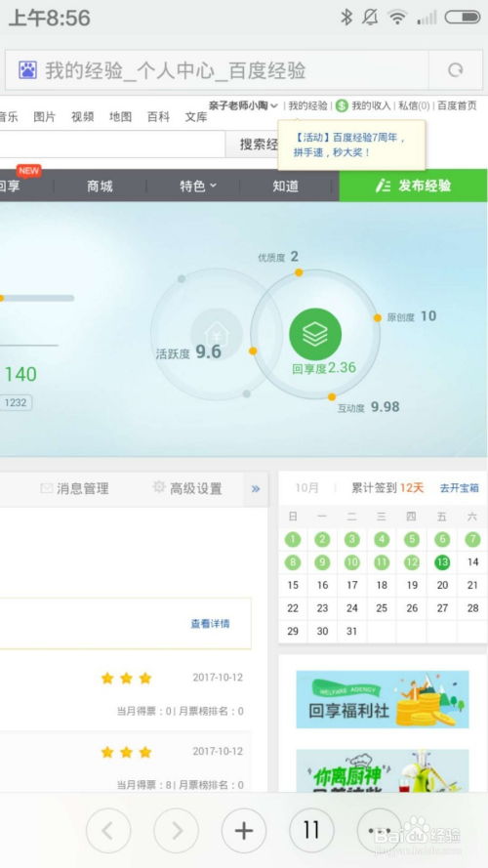
Task: Open the 回享福利社 banner
Action: (x=383, y=699)
